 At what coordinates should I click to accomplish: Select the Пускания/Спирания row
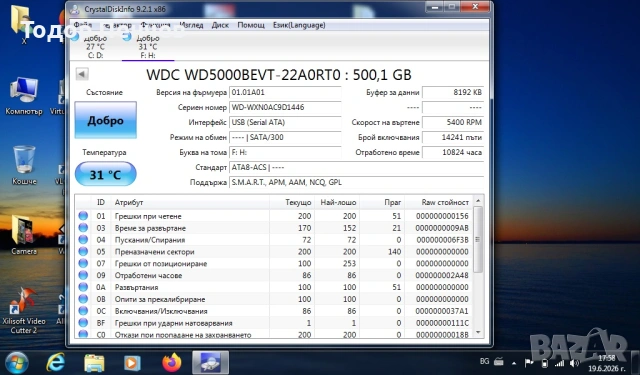pyautogui.click(x=274, y=240)
